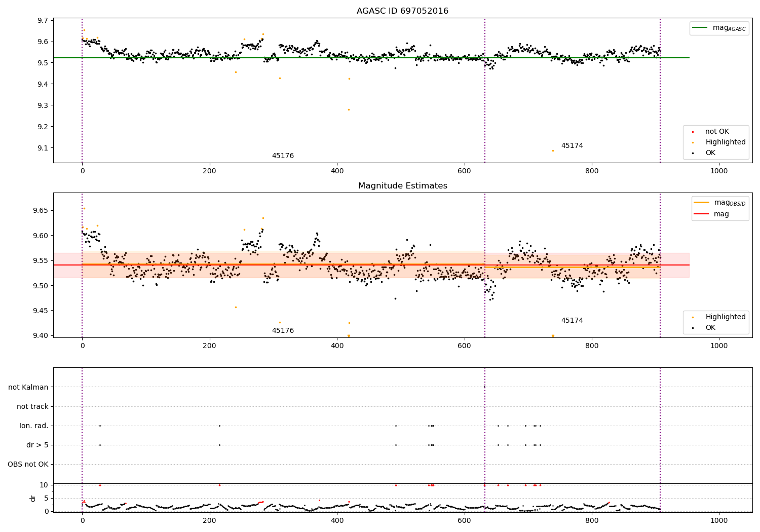Click the 'AGASC ID 697052016' plot title
This screenshot has height=532, width=760.
402,11
